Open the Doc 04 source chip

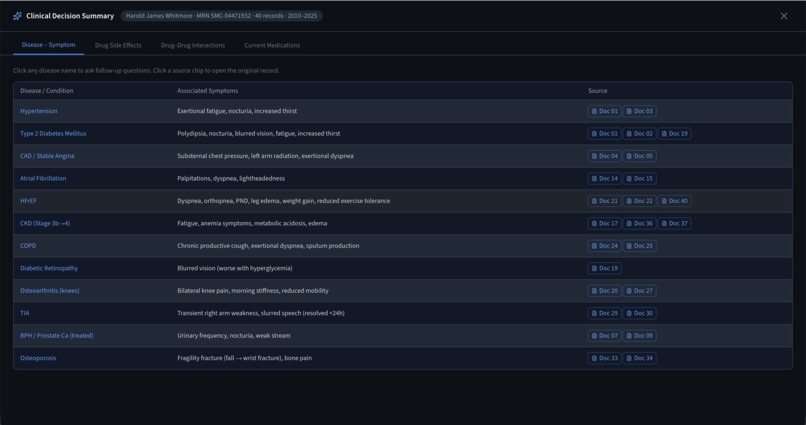point(604,156)
